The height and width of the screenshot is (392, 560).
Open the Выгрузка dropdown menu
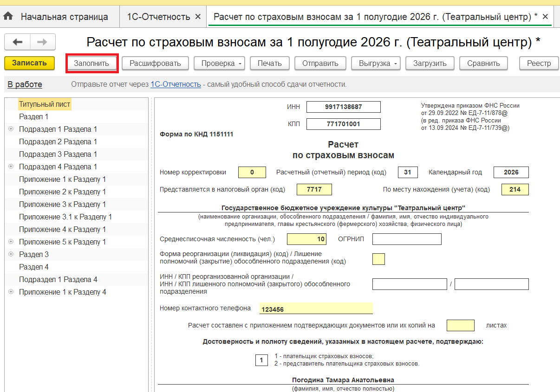376,63
